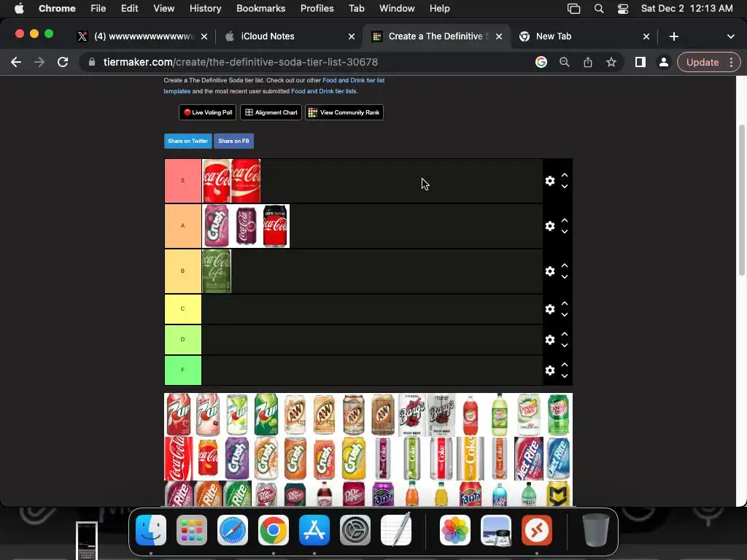Open the Food and Drink tier lists link
The height and width of the screenshot is (560, 747).
pos(323,91)
